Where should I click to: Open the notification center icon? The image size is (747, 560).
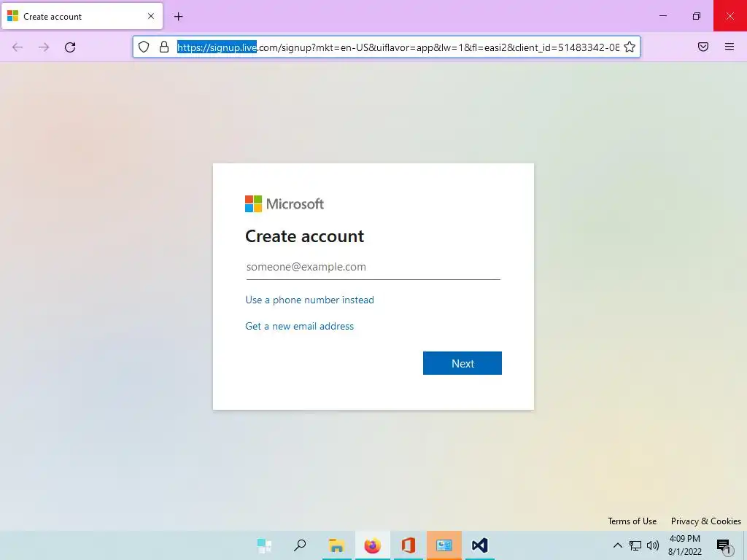point(724,545)
